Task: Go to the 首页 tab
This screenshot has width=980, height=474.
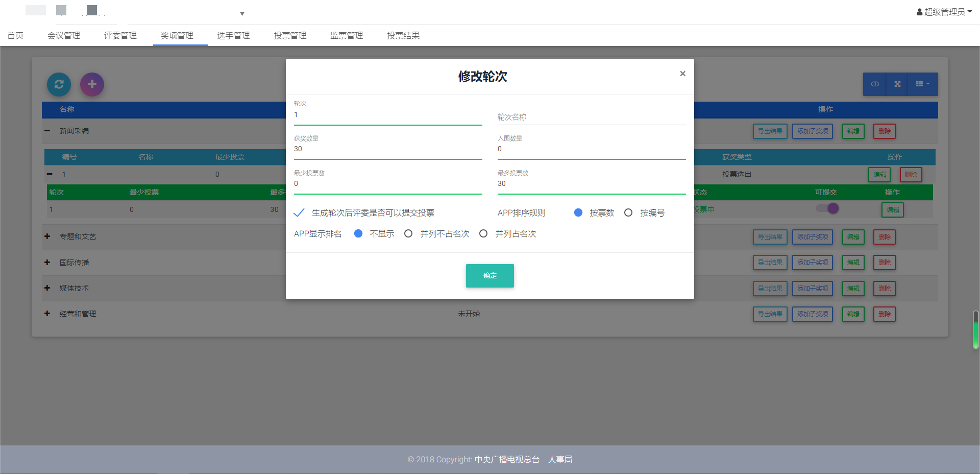Action: point(15,36)
